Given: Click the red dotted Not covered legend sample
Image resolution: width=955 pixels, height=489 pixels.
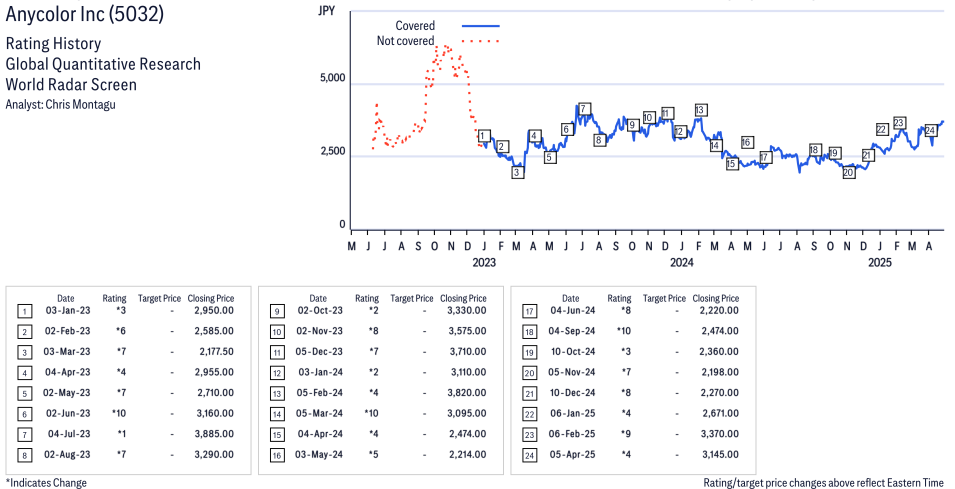Looking at the screenshot, I should tap(481, 41).
